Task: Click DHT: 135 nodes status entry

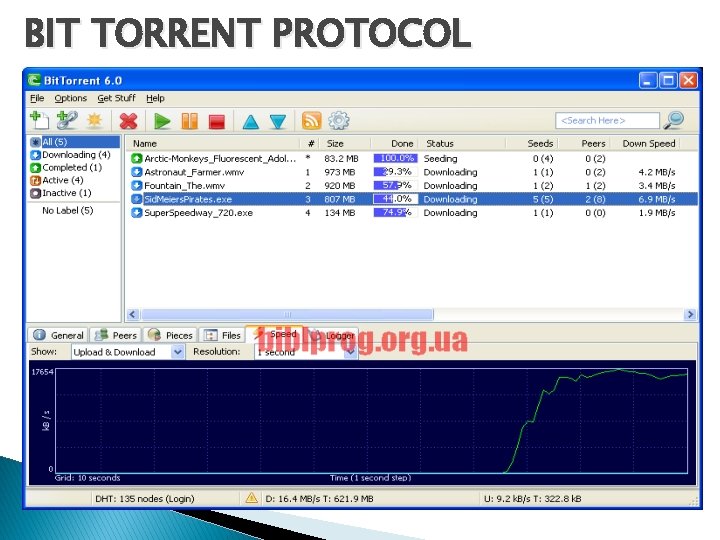Action: coord(145,499)
